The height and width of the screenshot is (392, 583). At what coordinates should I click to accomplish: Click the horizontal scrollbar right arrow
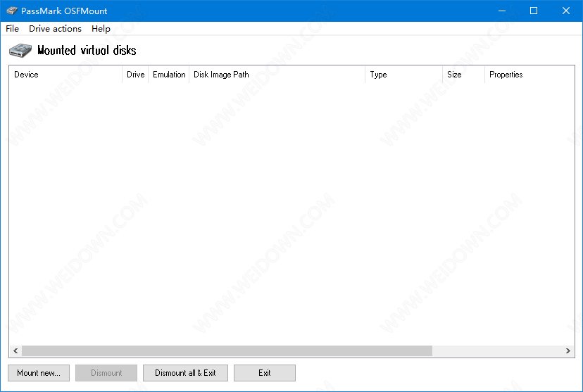(568, 350)
